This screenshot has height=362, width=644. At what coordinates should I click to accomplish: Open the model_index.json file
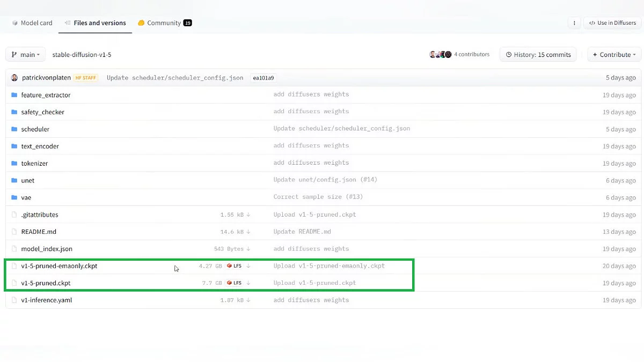point(47,249)
